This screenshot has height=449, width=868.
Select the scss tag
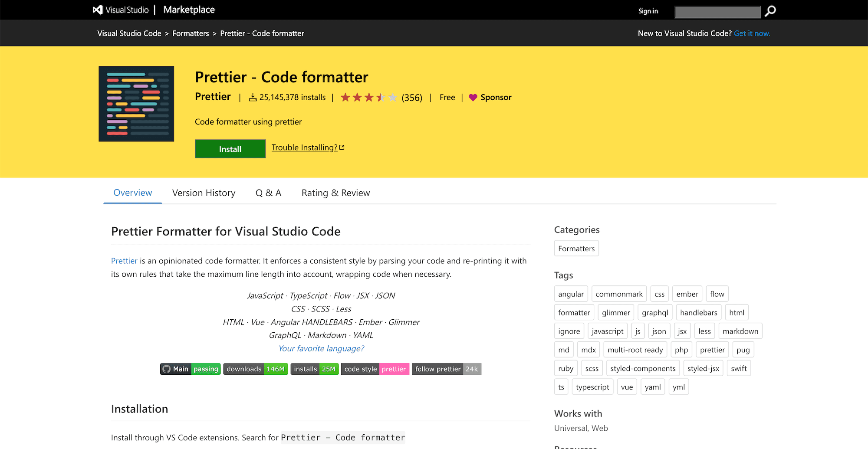pyautogui.click(x=592, y=369)
